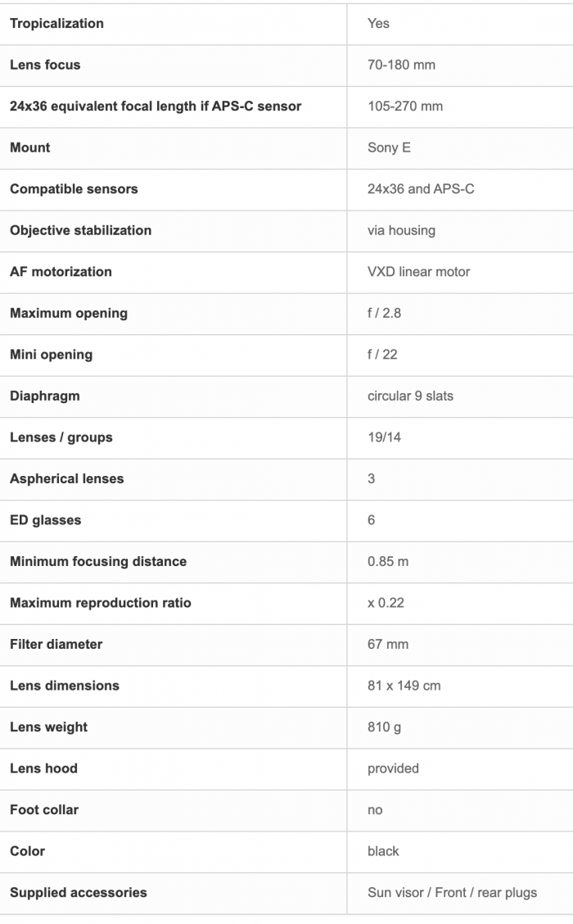Select the x 0.22 reproduction ratio value
The image size is (573, 924).
tap(386, 603)
